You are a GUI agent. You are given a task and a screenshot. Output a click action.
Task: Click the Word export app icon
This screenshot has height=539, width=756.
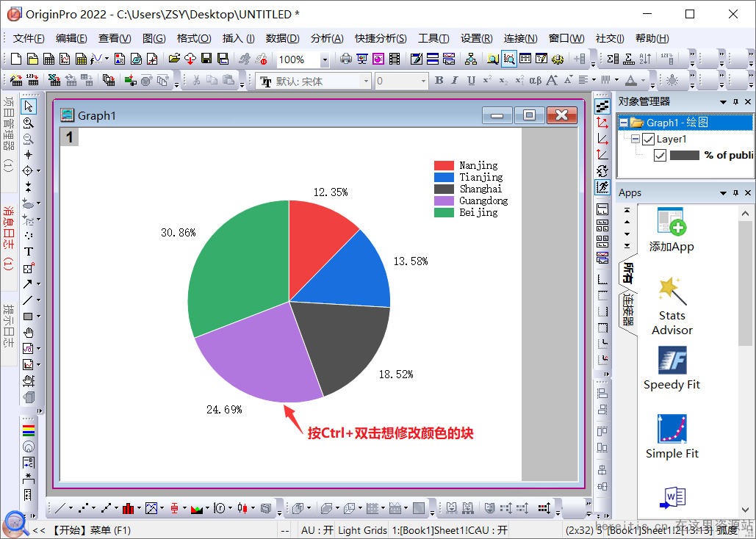[672, 498]
